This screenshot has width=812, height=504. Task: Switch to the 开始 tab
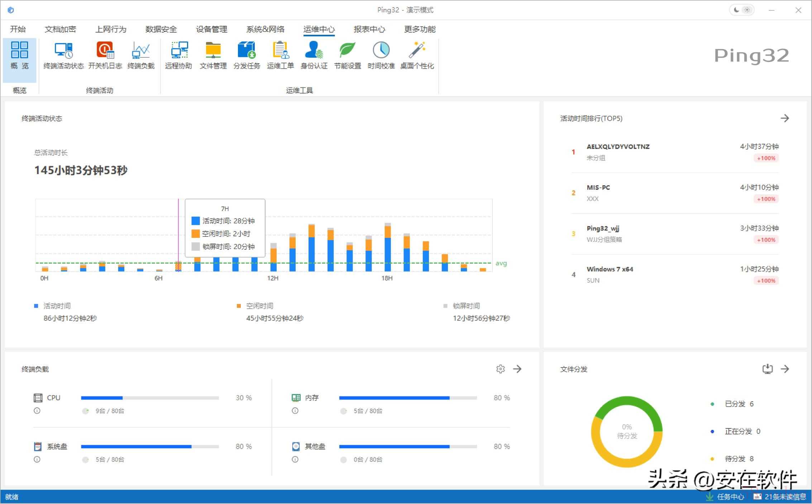tap(18, 29)
